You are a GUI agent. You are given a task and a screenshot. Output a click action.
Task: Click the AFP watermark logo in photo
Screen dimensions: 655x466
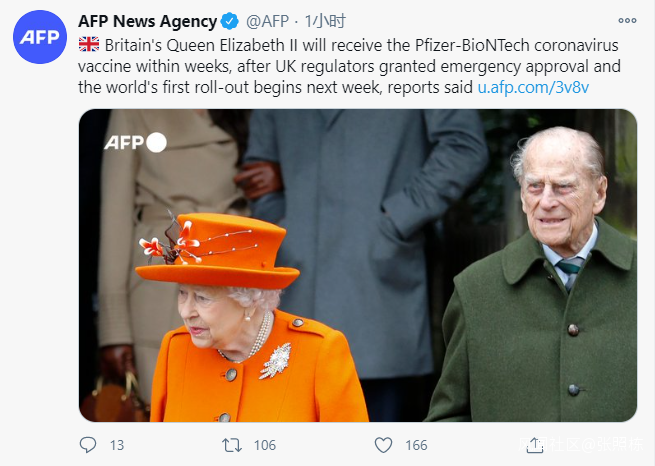point(135,142)
